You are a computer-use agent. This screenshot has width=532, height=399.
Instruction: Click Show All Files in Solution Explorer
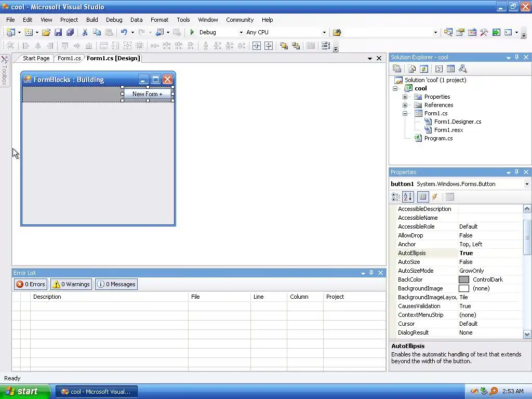tap(412, 69)
